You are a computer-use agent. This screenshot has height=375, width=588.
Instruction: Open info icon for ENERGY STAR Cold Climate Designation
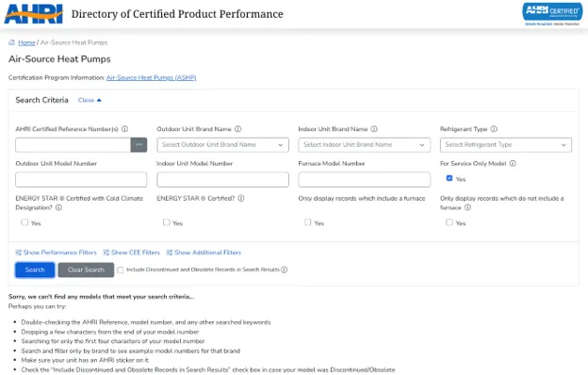[x=58, y=207]
